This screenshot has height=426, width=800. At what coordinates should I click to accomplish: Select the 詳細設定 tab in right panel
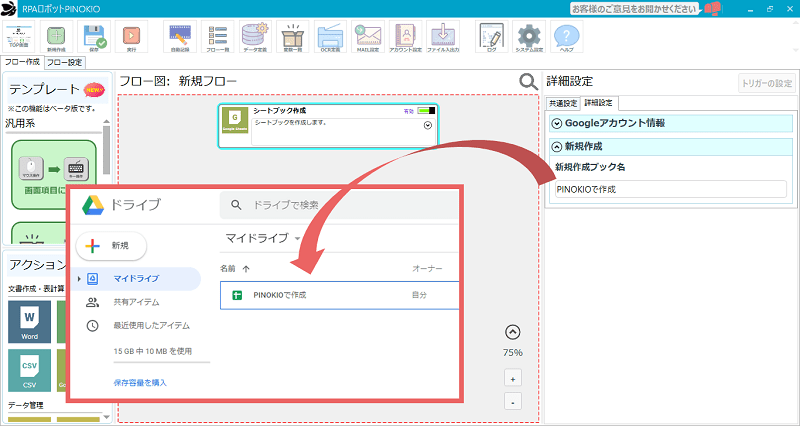(598, 103)
